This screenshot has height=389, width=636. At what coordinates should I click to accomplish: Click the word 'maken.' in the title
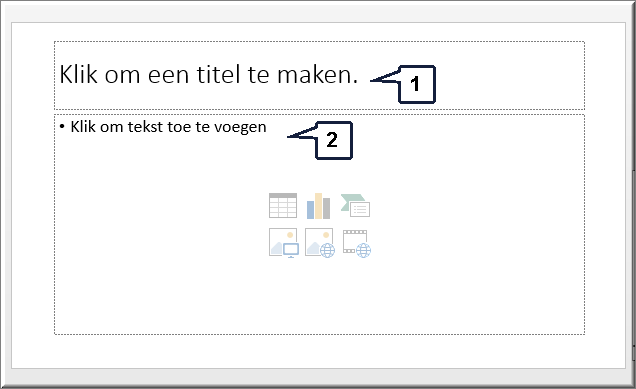pos(318,75)
